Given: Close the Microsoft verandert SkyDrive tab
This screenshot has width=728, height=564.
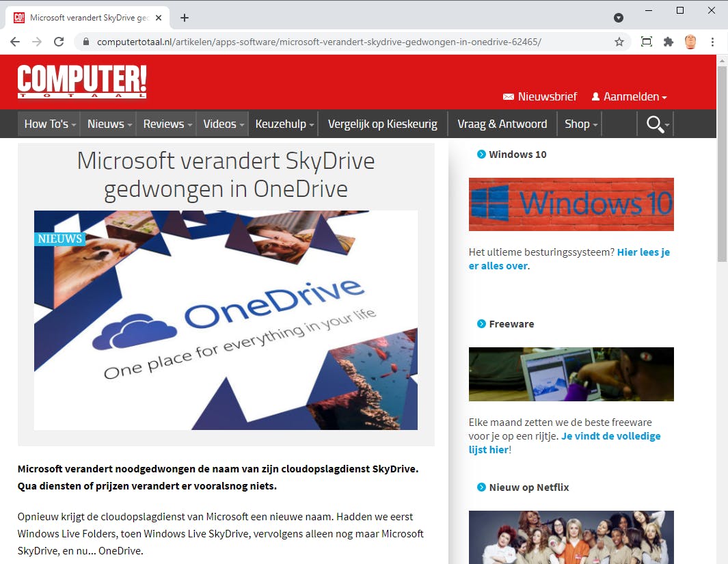Looking at the screenshot, I should point(159,18).
